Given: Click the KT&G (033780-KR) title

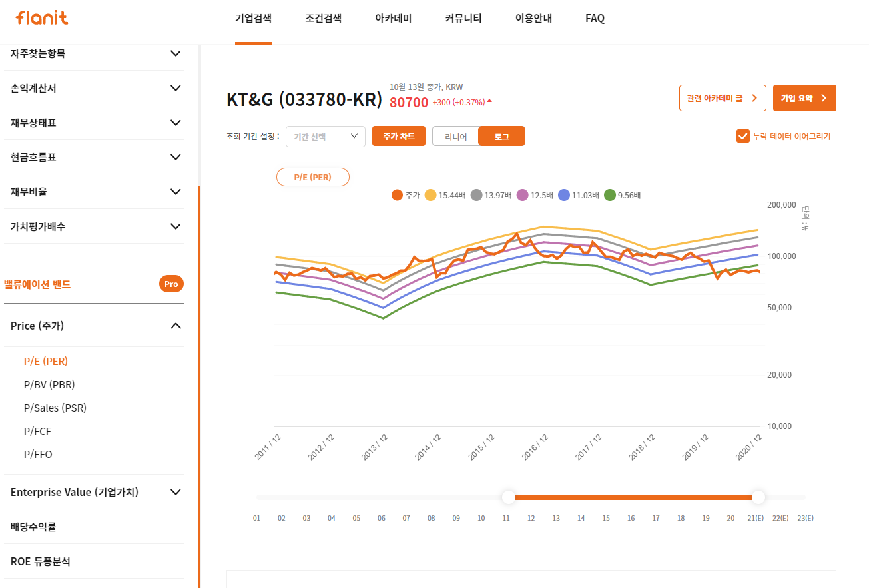Looking at the screenshot, I should [x=304, y=99].
